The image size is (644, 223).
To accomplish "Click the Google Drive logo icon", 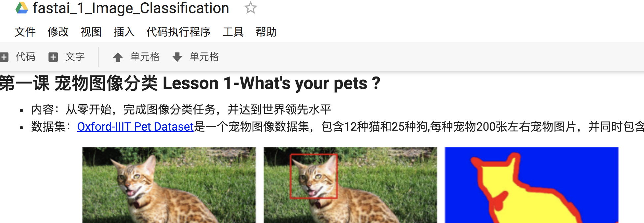I will coord(22,8).
